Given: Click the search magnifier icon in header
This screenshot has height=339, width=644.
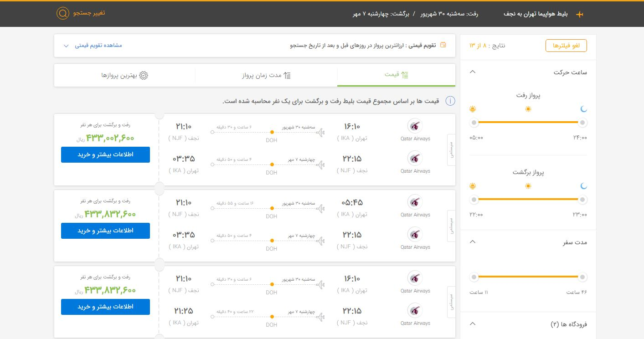Looking at the screenshot, I should tap(62, 13).
